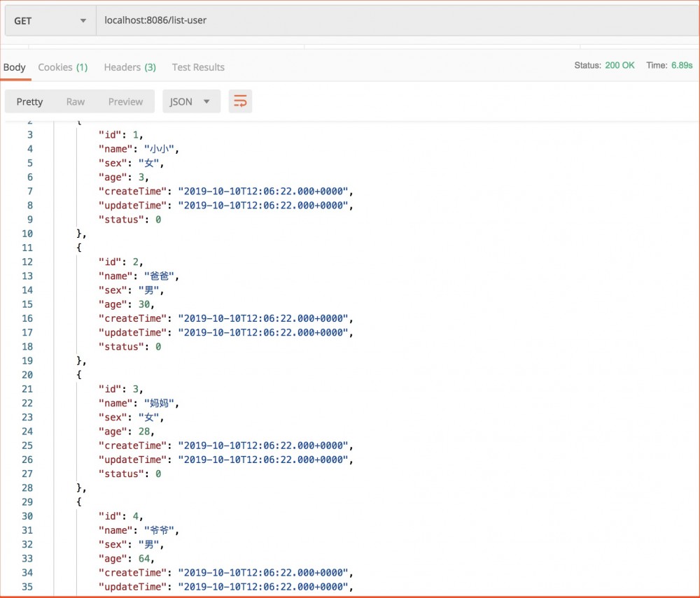Screen dimensions: 700x598
Task: Expand the method selector chevron beside GET
Action: [82, 20]
